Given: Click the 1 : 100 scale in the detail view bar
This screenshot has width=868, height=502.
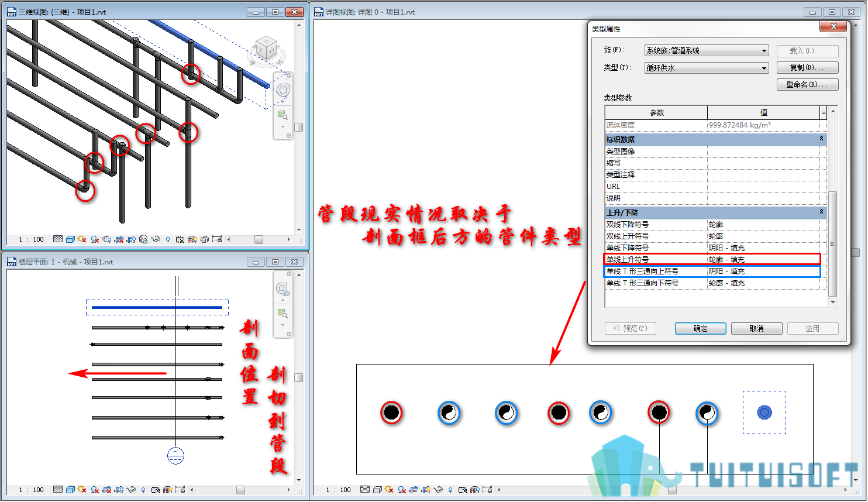Looking at the screenshot, I should click(x=339, y=490).
